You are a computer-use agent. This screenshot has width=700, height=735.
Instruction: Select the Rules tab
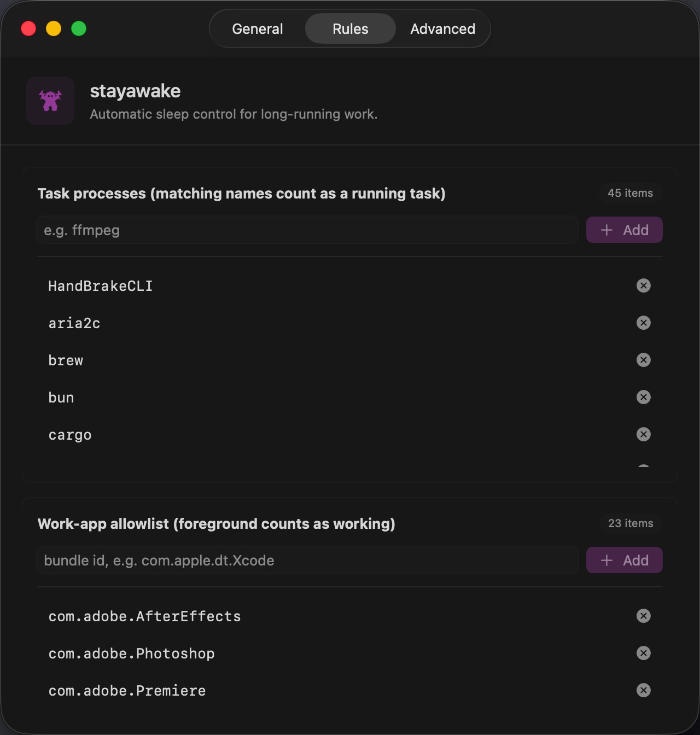click(350, 28)
